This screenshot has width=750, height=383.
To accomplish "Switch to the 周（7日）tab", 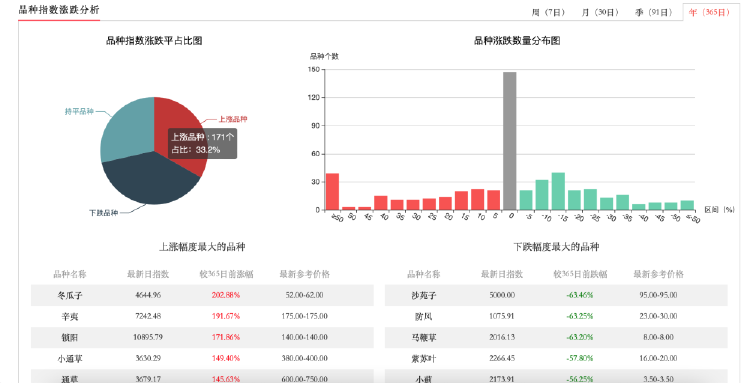I will coord(548,12).
